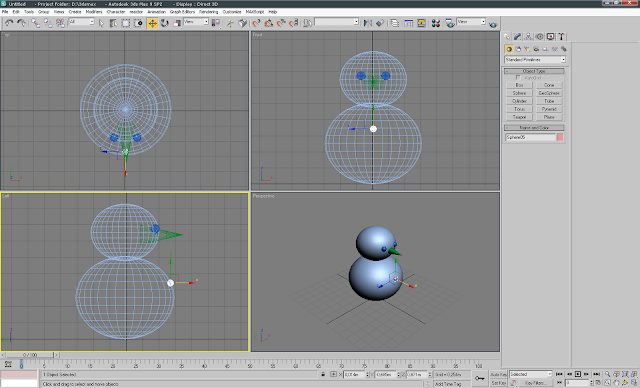The image size is (640, 388).
Task: Open the Utilities hammer panel icon
Action: click(x=561, y=37)
